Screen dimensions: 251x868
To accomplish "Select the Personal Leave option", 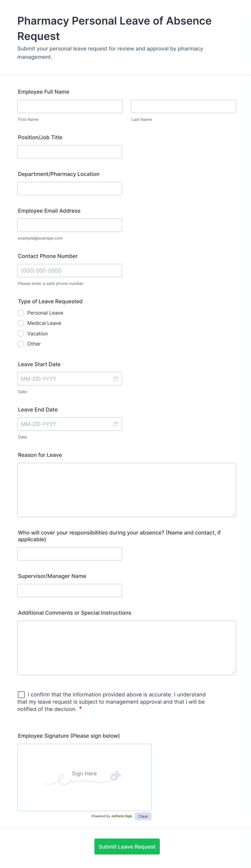I will pos(21,313).
